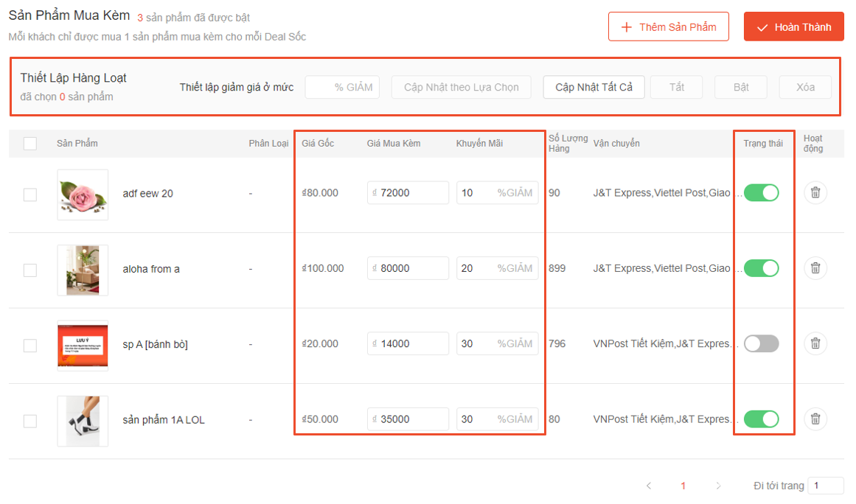Select checkbox for aloha from a

pos(30,270)
